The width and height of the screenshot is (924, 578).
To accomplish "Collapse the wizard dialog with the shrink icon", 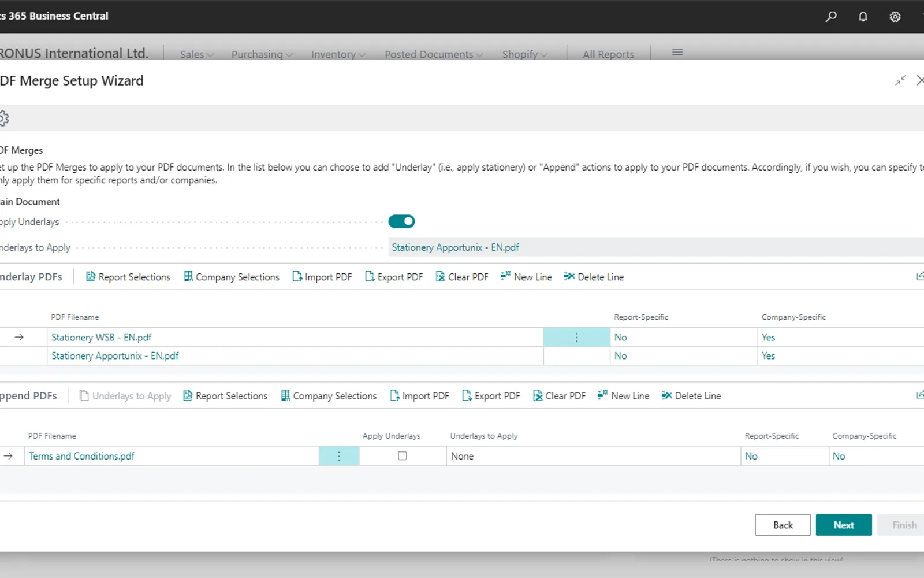I will point(900,81).
